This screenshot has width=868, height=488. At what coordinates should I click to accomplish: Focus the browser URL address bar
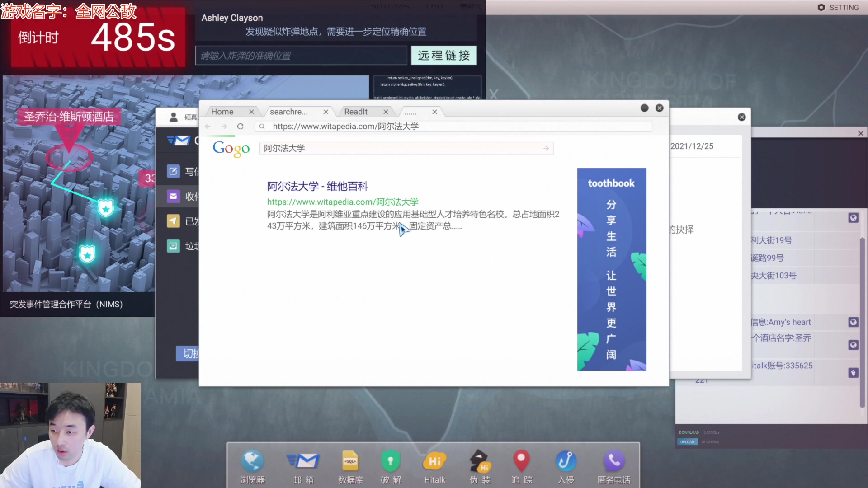point(453,127)
